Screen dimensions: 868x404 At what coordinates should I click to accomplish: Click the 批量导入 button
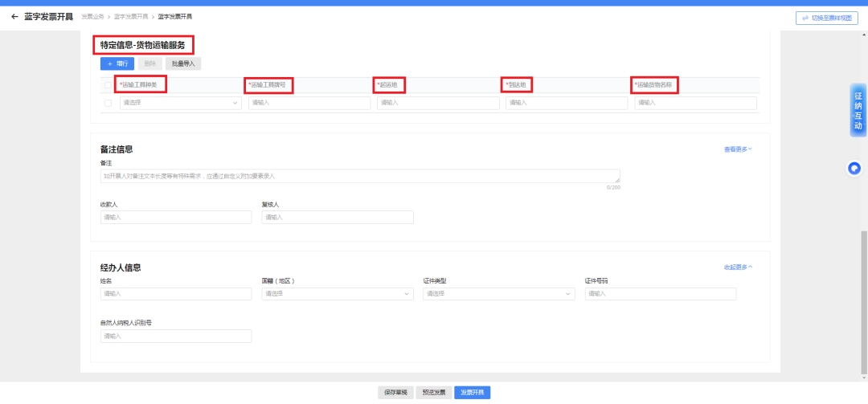click(183, 63)
